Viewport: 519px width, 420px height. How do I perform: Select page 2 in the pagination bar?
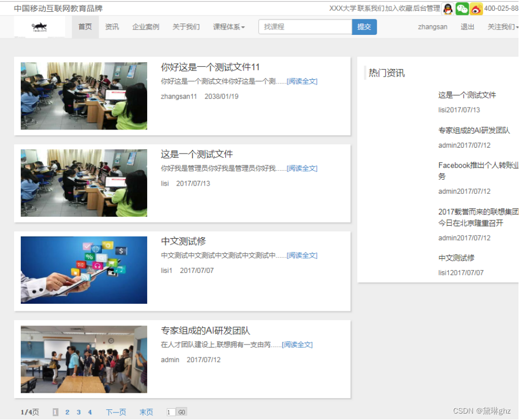tap(67, 412)
